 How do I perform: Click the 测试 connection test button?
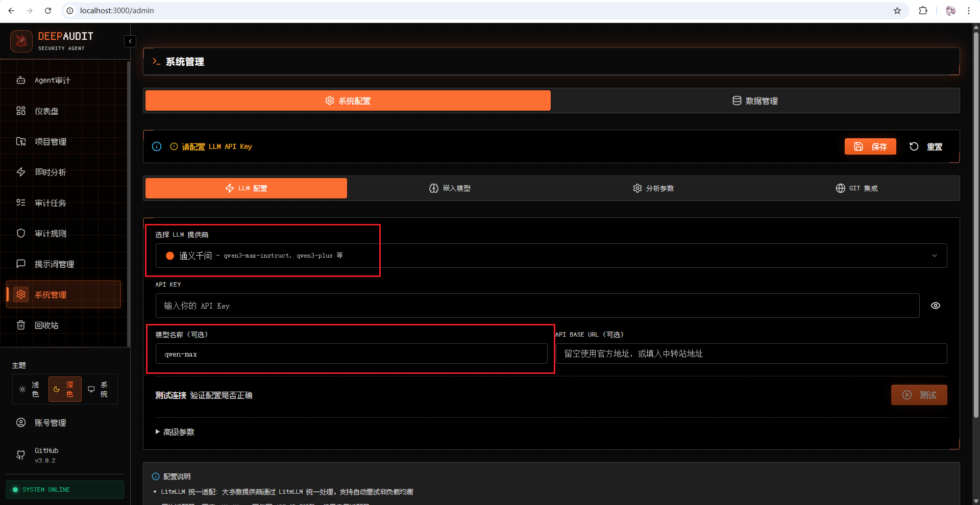click(x=919, y=395)
